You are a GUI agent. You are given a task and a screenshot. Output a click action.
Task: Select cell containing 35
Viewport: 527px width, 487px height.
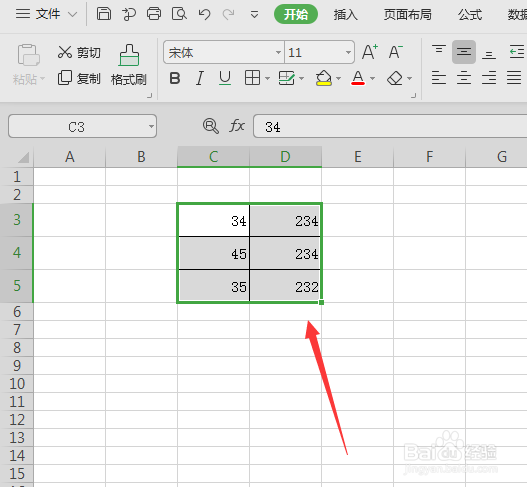214,286
